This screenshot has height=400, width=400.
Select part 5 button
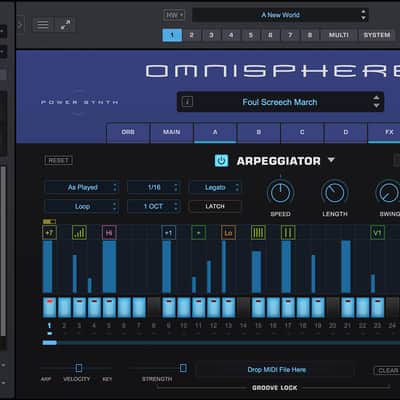251,35
